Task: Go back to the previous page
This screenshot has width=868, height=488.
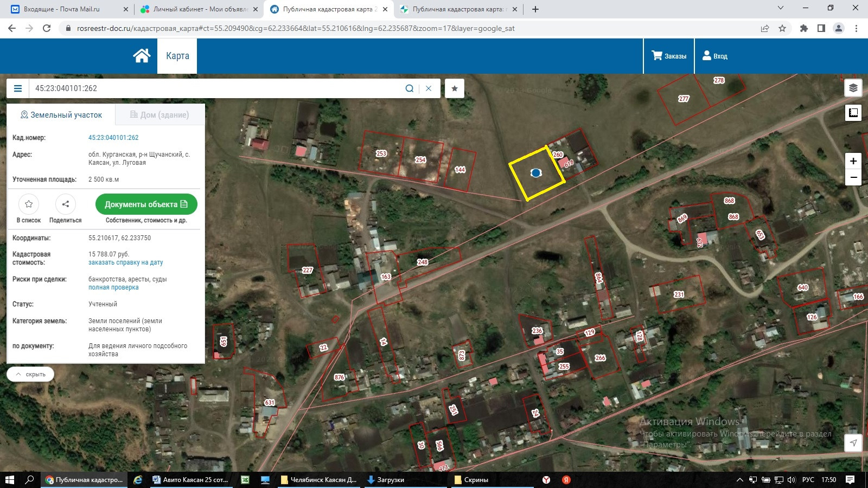Action: click(12, 28)
